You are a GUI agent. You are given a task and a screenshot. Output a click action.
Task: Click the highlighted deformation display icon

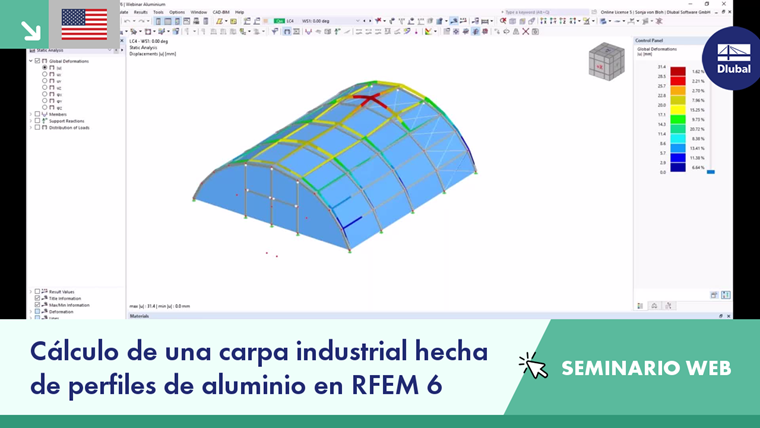tap(286, 32)
